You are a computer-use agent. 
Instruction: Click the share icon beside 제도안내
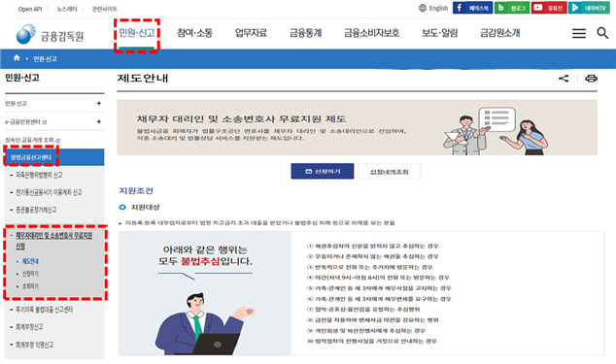(564, 79)
